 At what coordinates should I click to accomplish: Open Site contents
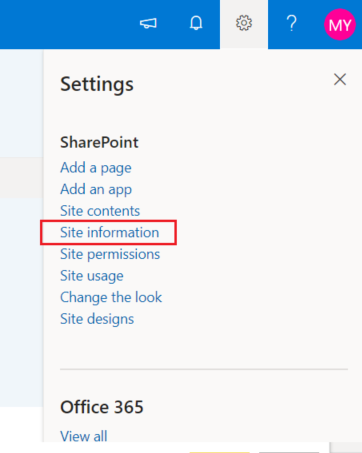pyautogui.click(x=100, y=211)
